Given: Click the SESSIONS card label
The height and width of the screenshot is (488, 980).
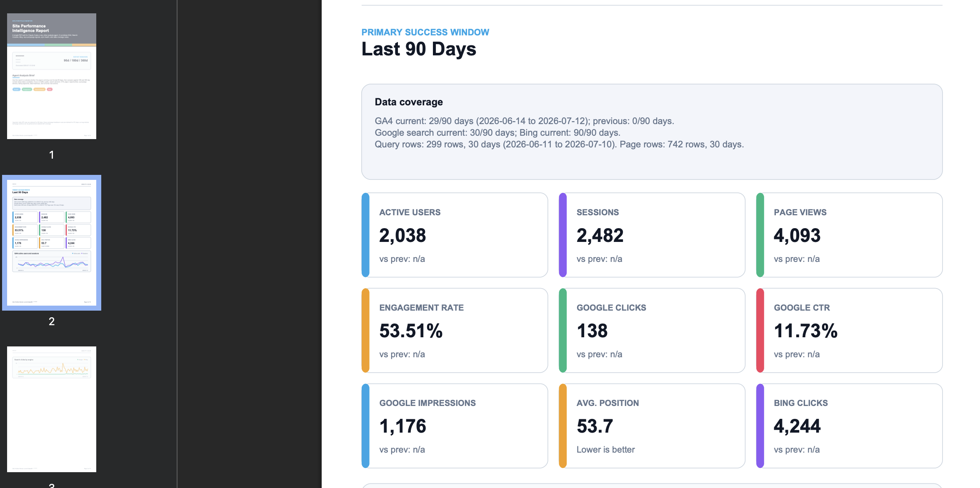Looking at the screenshot, I should coord(597,212).
